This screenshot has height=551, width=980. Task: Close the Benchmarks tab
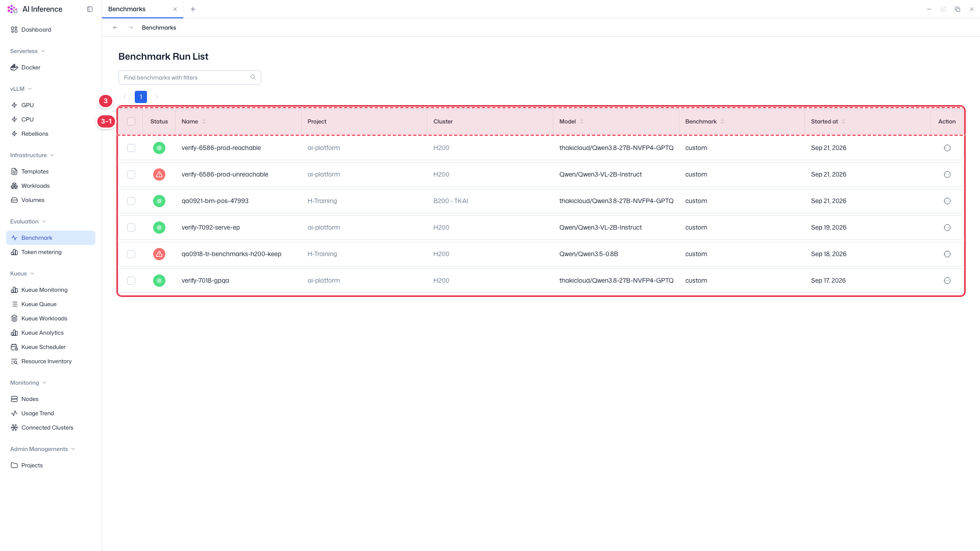point(175,9)
